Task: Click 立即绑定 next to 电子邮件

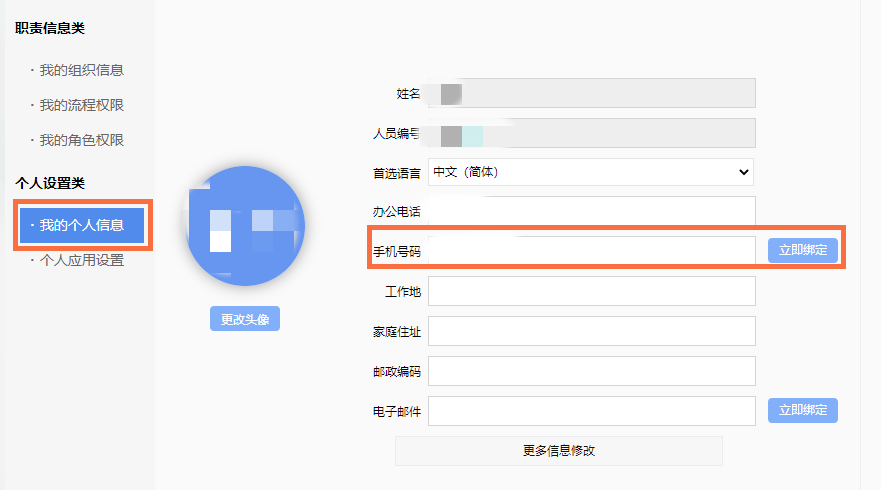Action: click(x=802, y=410)
